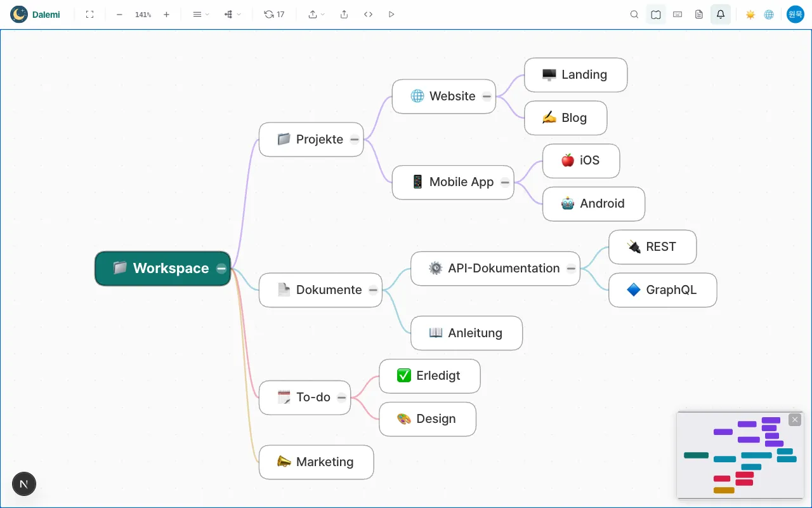This screenshot has height=508, width=812.
Task: Show keyboard shortcuts via the keyboard icon
Action: pos(678,14)
